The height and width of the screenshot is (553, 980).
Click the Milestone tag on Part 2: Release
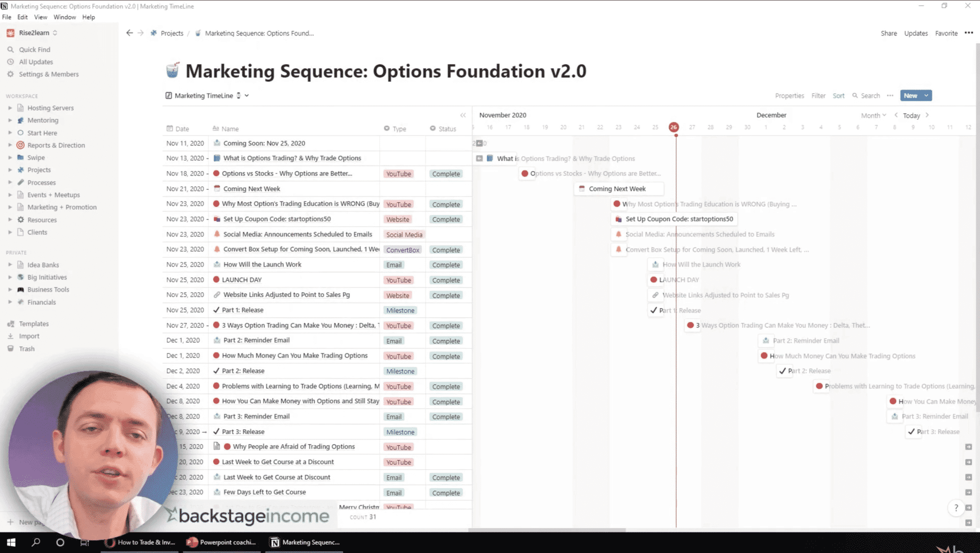(400, 371)
